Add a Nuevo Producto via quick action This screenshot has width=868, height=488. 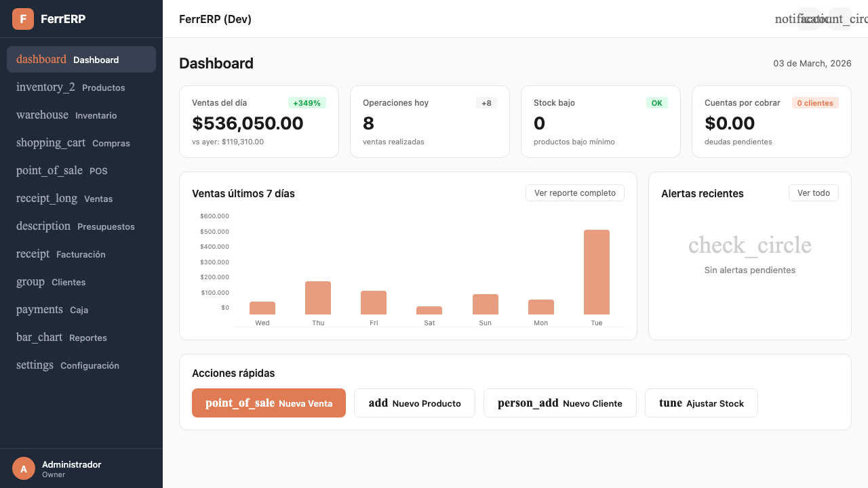click(x=414, y=403)
